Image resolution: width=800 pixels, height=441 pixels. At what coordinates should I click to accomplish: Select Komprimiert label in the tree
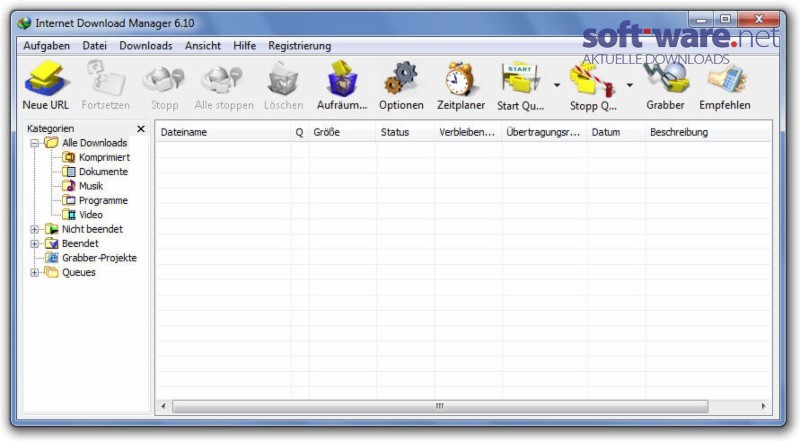click(104, 157)
